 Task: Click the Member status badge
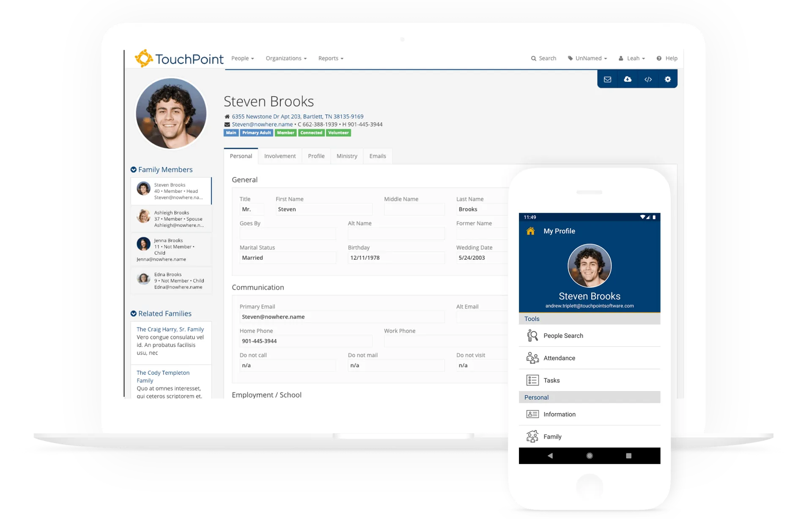[285, 133]
